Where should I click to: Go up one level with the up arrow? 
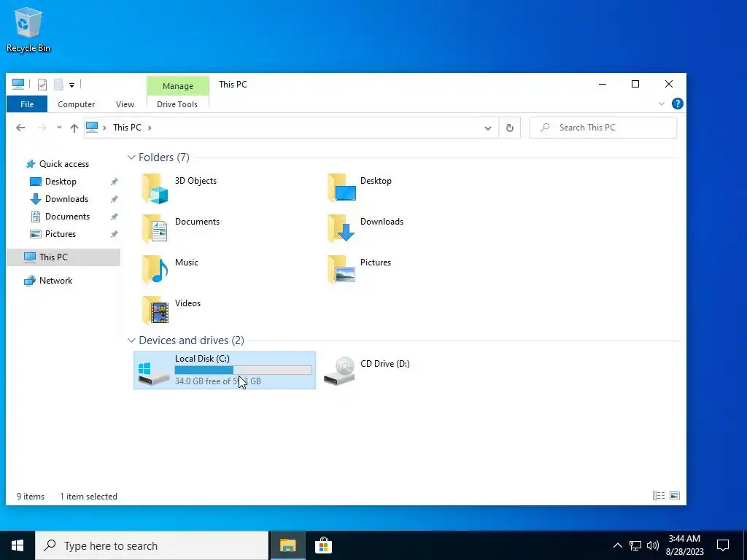[74, 128]
